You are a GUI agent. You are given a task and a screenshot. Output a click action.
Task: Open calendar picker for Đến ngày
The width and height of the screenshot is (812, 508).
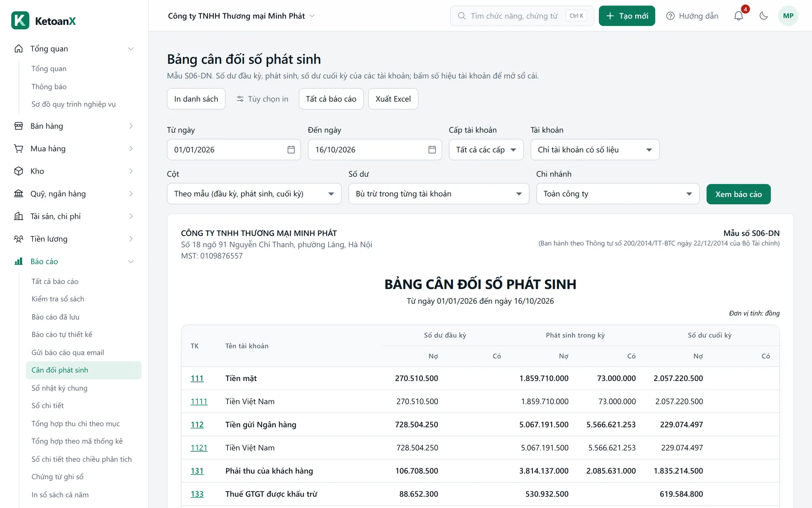(432, 149)
